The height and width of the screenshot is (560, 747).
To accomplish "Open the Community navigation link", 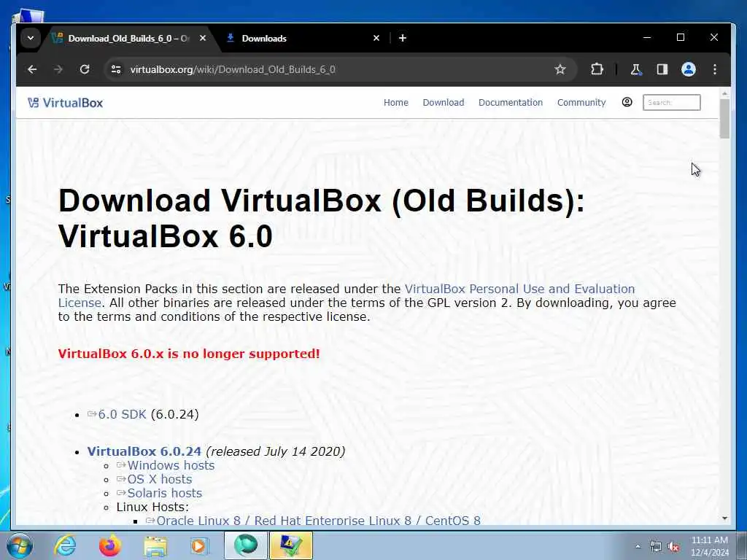I will 581,102.
